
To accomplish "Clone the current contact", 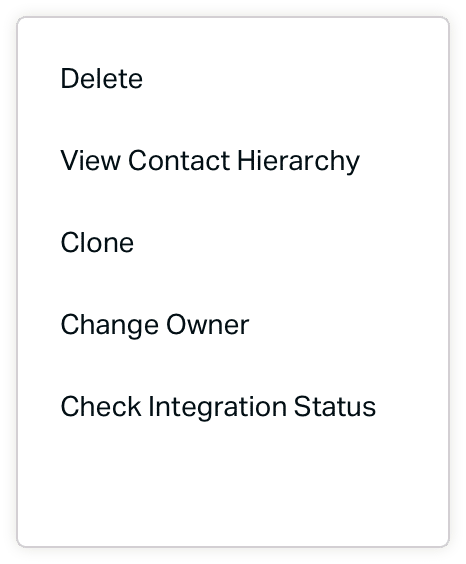I will (233, 242).
